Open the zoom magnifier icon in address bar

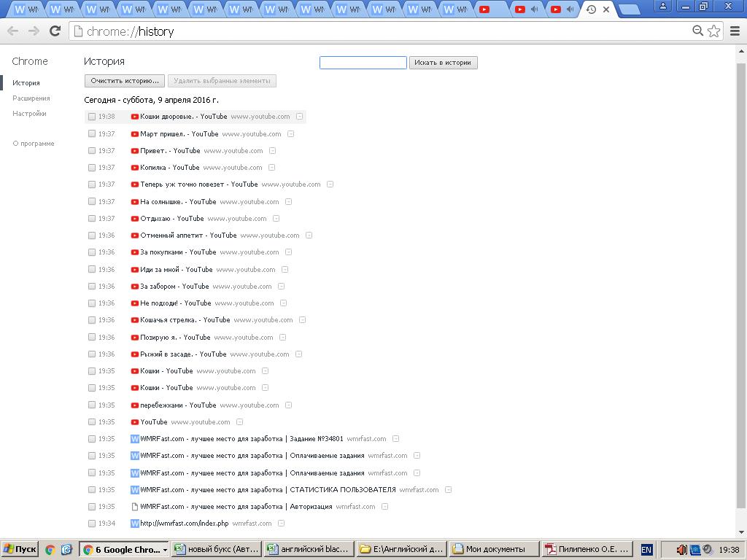(x=698, y=31)
